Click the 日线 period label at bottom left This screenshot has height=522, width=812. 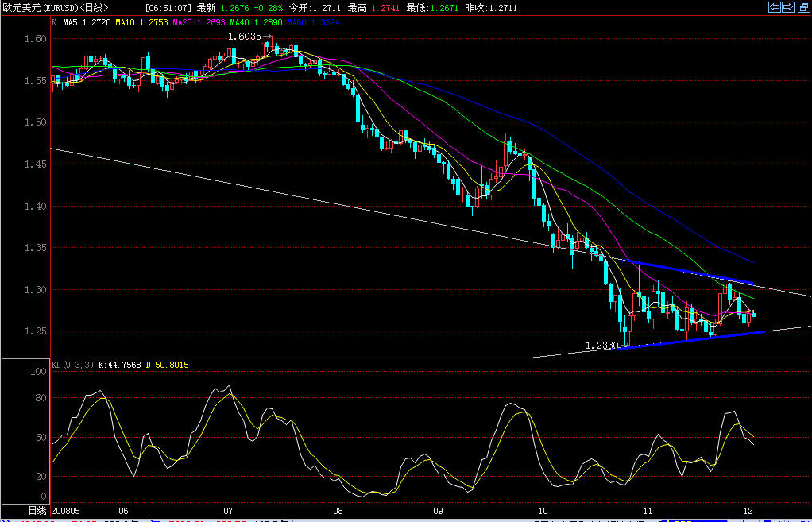pyautogui.click(x=37, y=510)
